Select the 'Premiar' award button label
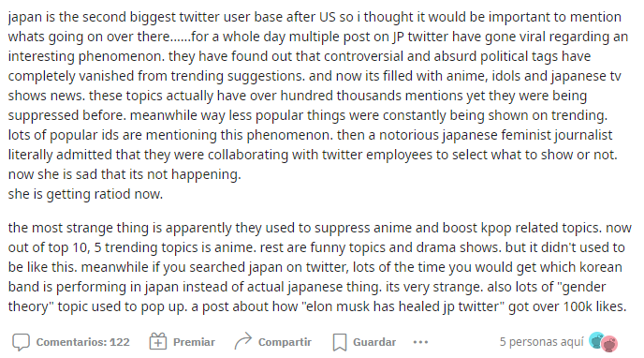The image size is (644, 358). pos(194,342)
